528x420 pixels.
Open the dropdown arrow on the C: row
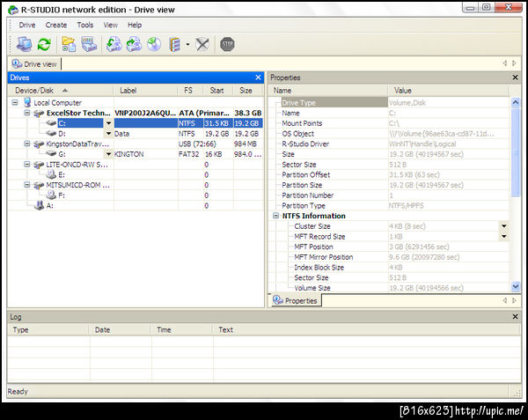(x=108, y=123)
